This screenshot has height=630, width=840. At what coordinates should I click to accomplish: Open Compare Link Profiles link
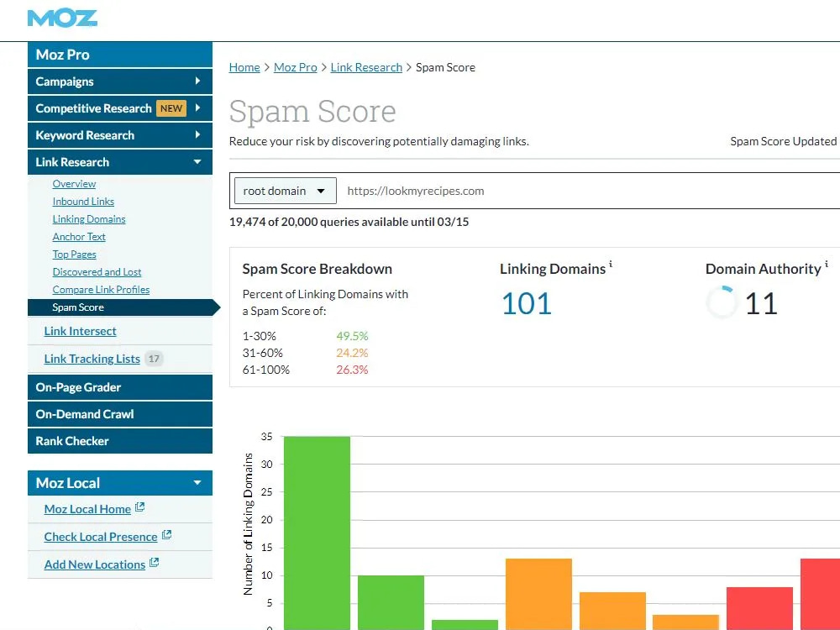point(101,290)
